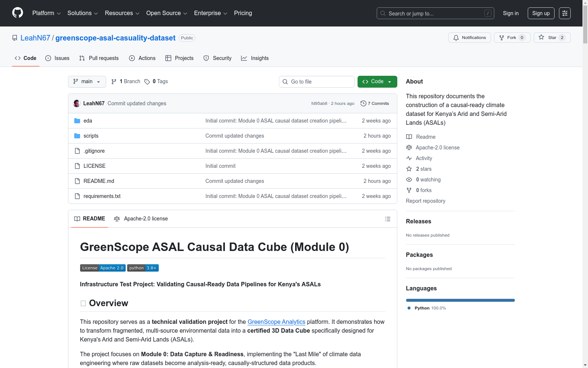Click the LICENSE file icon
Screen dimensions: 588x368
[x=77, y=166]
